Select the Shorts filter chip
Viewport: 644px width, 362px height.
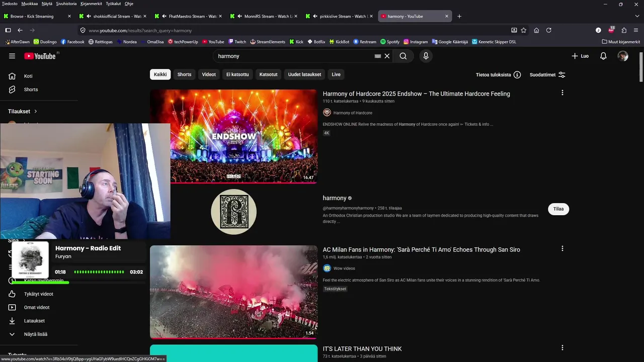click(x=184, y=74)
